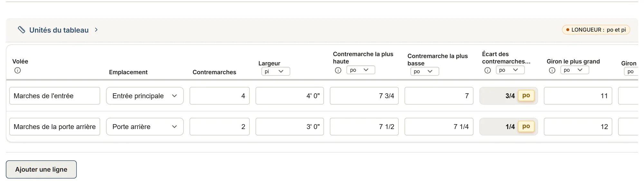Open Contremarche la plus basse unit dropdown
Image resolution: width=644 pixels, height=192 pixels.
[x=425, y=71]
